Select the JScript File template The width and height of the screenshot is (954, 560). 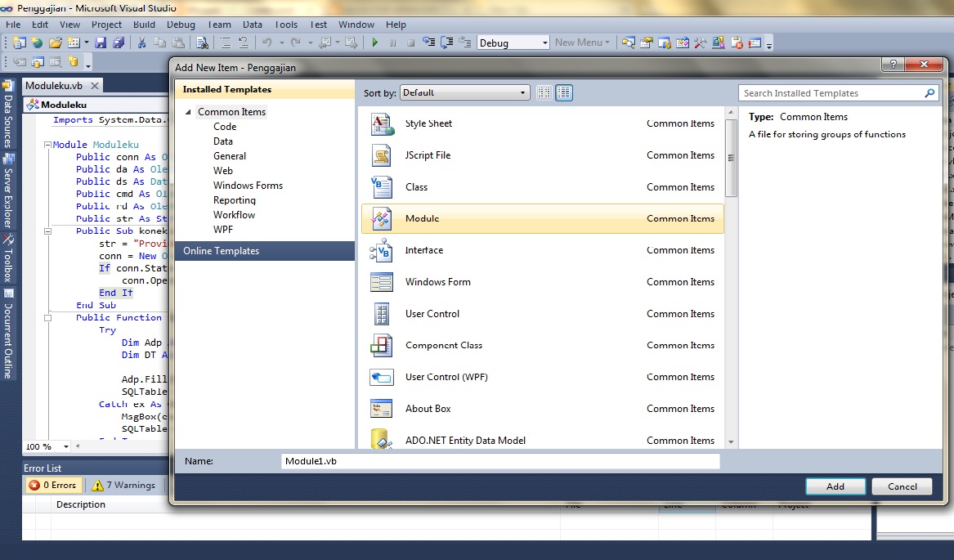click(426, 155)
